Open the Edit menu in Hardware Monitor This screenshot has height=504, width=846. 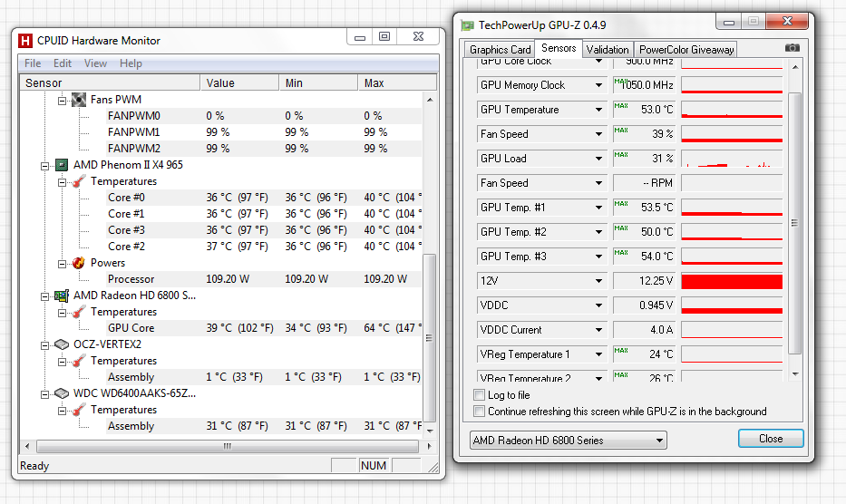(62, 63)
